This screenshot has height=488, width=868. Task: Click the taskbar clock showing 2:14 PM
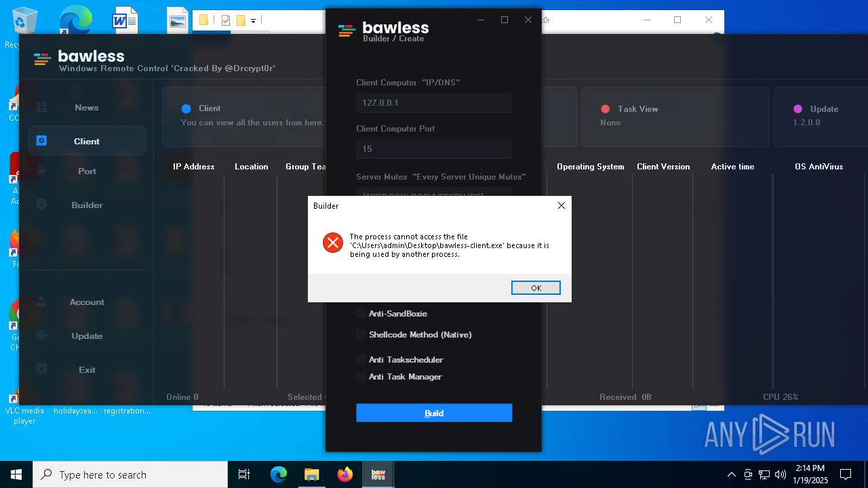coord(811,474)
